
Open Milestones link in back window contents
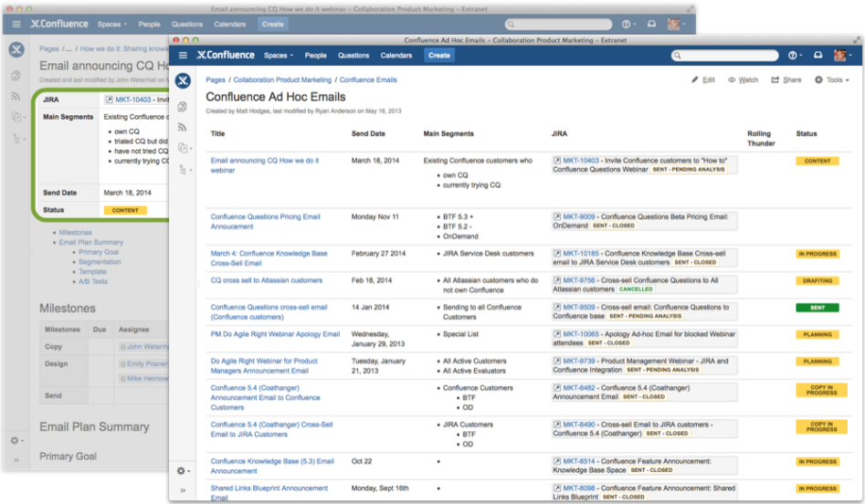[x=76, y=233]
